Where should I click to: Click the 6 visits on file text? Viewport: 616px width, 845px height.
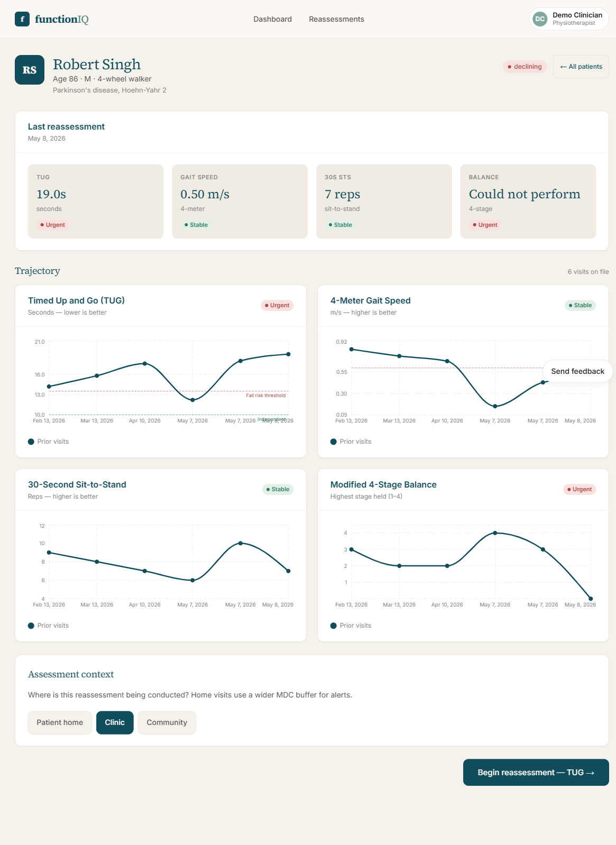[588, 272]
